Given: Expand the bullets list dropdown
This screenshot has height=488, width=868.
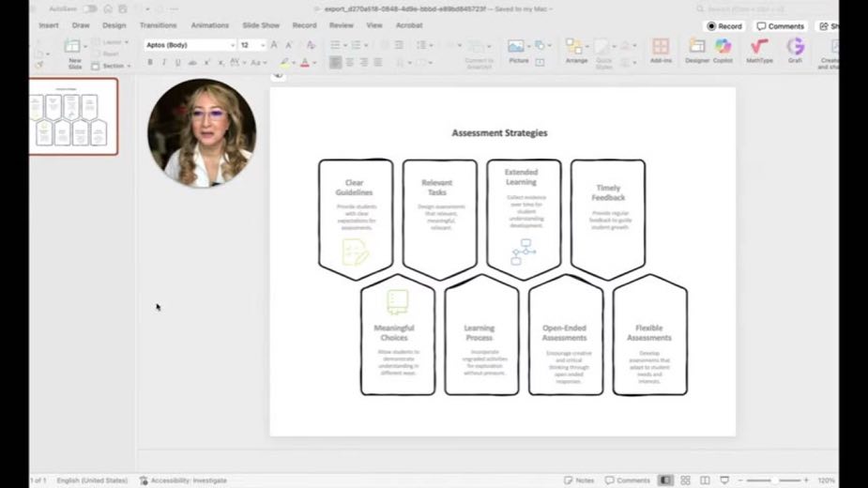Looking at the screenshot, I should (x=345, y=45).
